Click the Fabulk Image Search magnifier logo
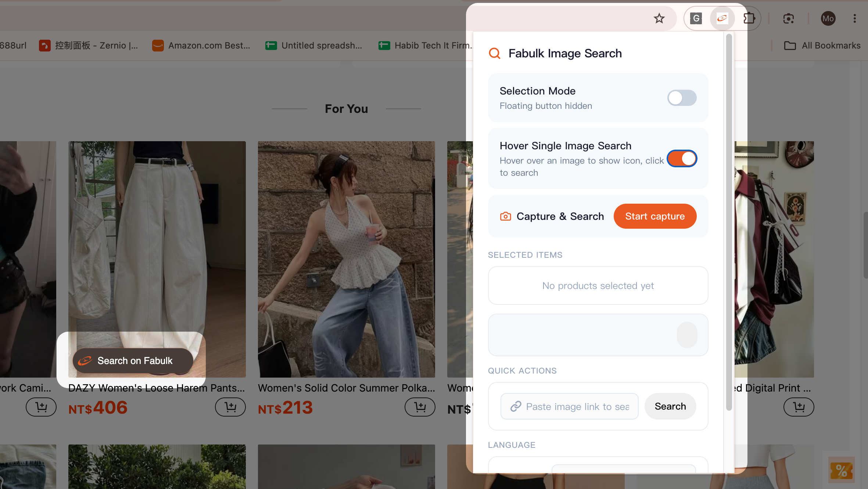 tap(495, 53)
